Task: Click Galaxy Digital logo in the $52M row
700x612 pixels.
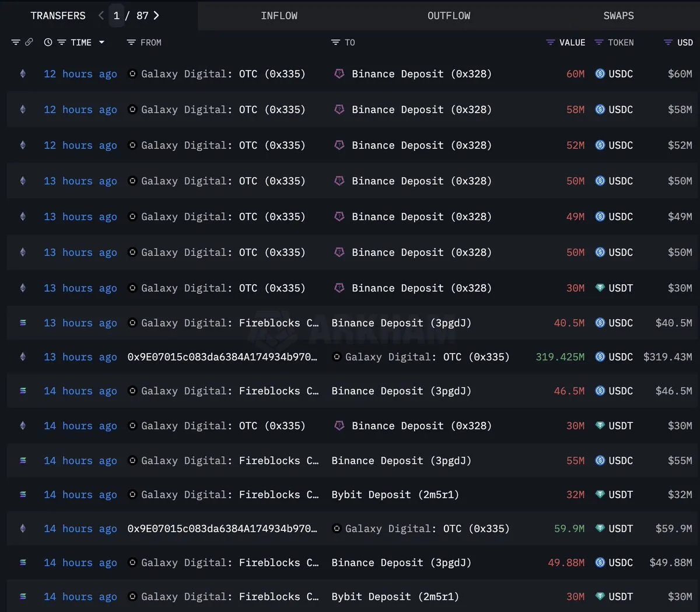Action: pyautogui.click(x=132, y=145)
